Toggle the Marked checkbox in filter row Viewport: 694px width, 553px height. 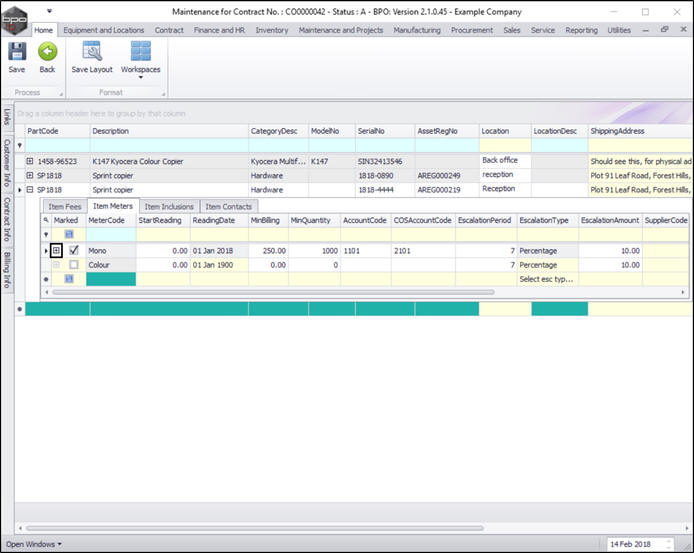(70, 234)
